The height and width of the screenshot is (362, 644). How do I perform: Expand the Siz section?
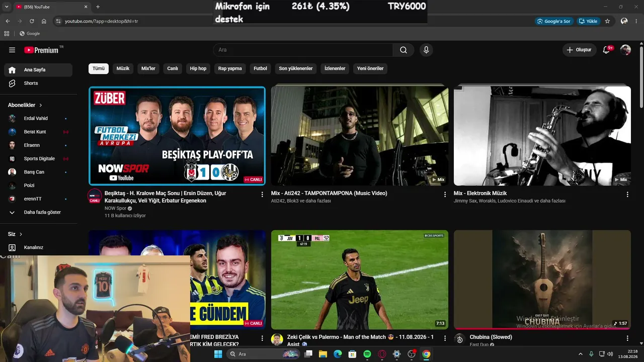tap(15, 234)
